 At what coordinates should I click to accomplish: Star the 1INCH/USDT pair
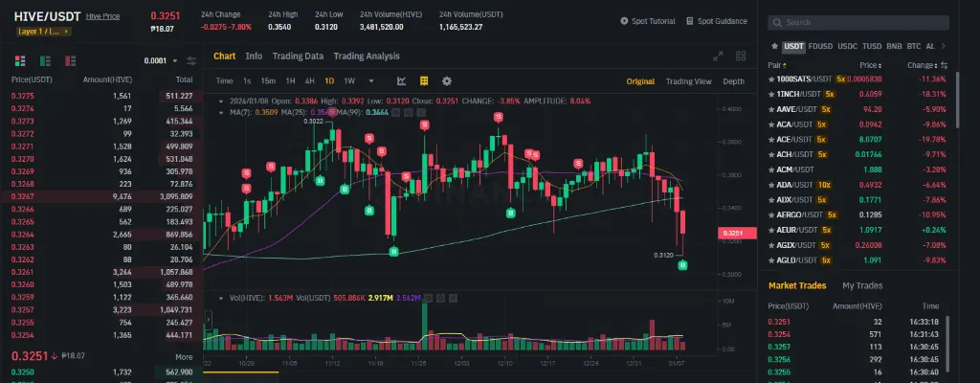tap(771, 95)
